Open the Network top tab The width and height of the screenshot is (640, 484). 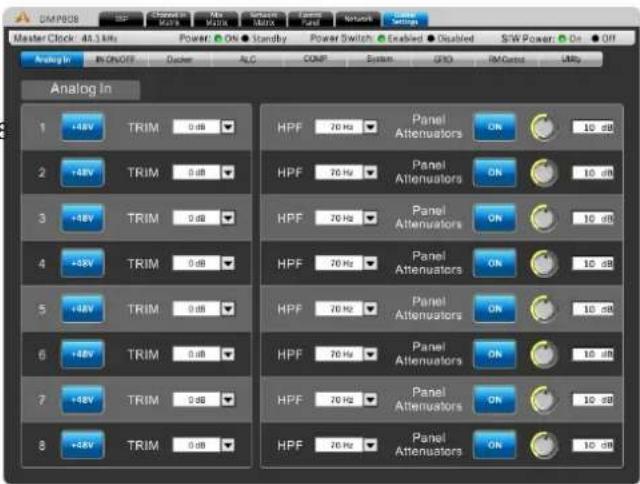358,19
